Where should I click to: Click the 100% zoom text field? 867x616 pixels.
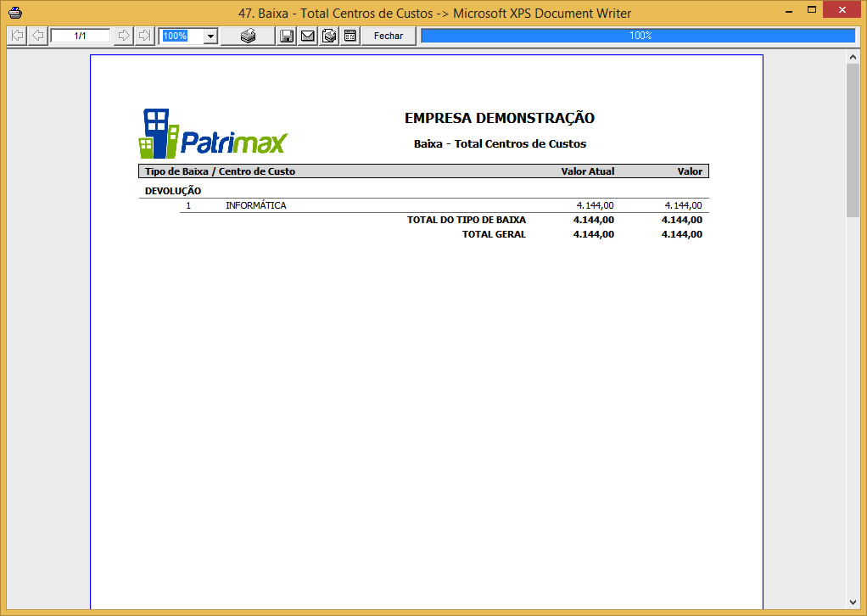[182, 36]
